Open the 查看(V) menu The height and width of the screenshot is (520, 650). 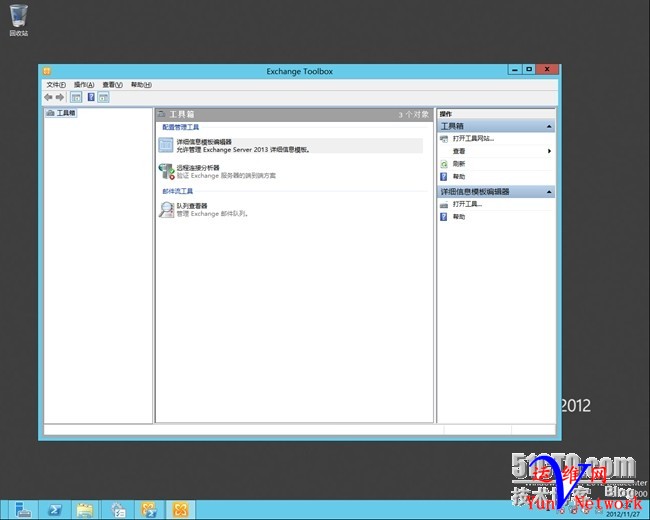pos(112,85)
